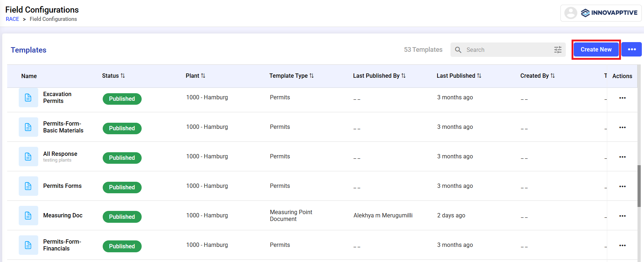Viewport: 644px width, 262px height.
Task: Click the Excavation Permits document icon
Action: [28, 98]
